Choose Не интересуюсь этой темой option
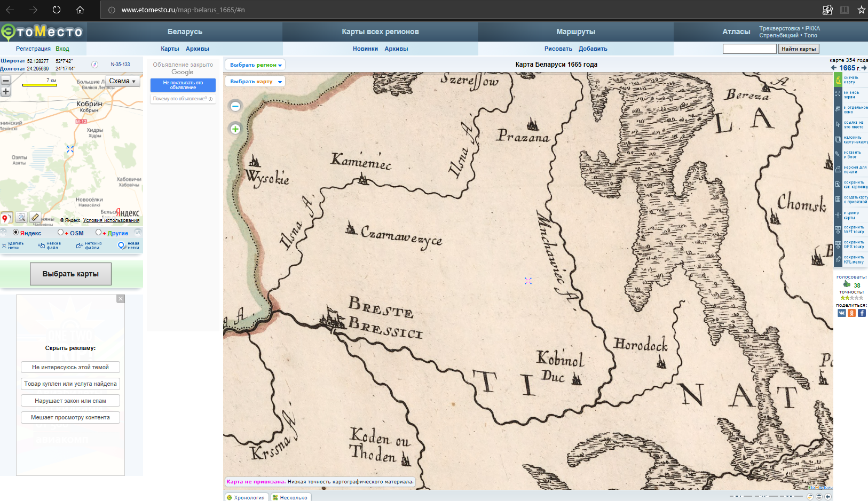Viewport: 868px width, 501px height. click(70, 367)
